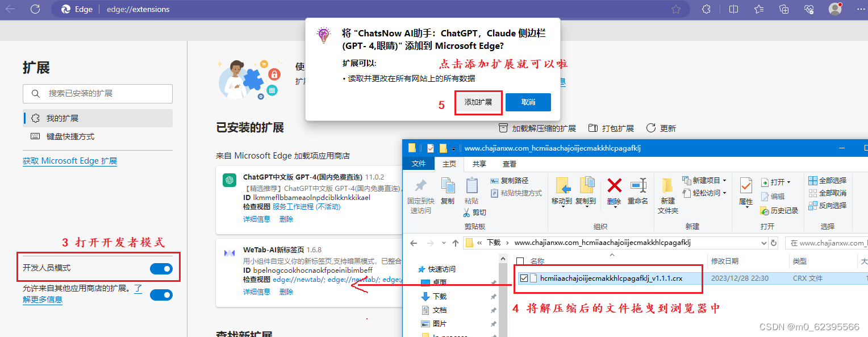
Task: Click 历史记录 history icon in ribbon
Action: pyautogui.click(x=765, y=210)
